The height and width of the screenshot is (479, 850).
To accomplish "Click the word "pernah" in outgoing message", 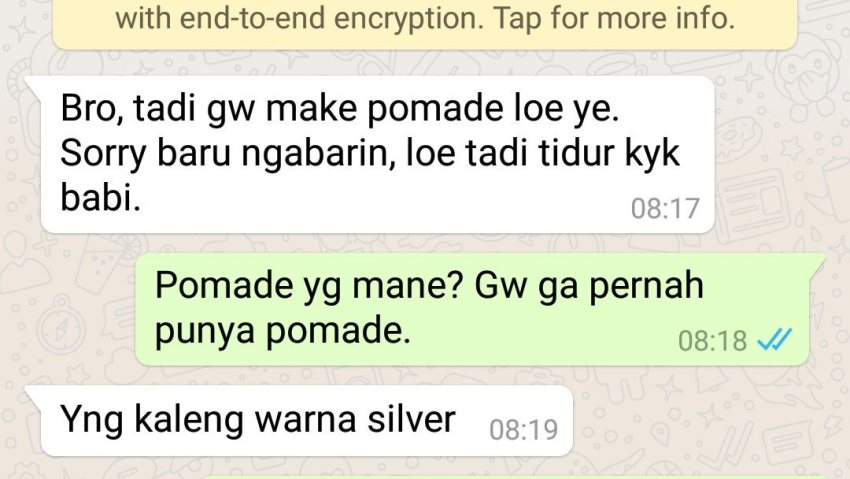I will point(646,287).
